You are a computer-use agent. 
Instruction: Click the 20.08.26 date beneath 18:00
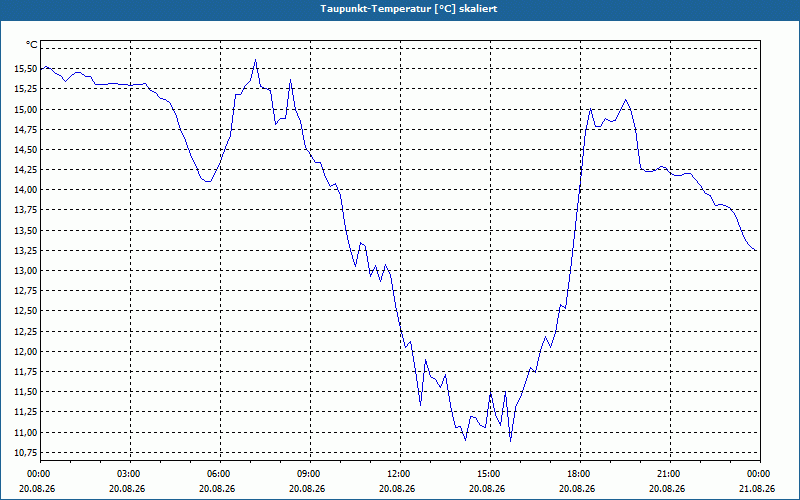(577, 489)
